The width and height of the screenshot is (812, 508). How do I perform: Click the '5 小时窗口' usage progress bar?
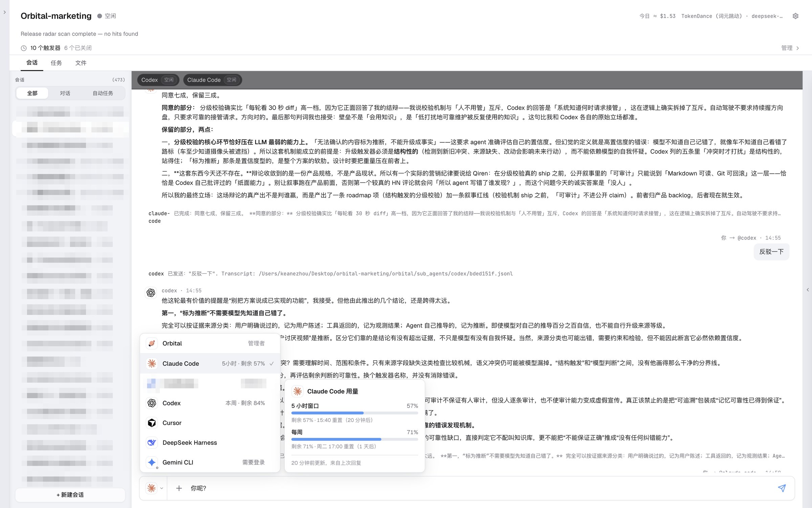click(355, 413)
